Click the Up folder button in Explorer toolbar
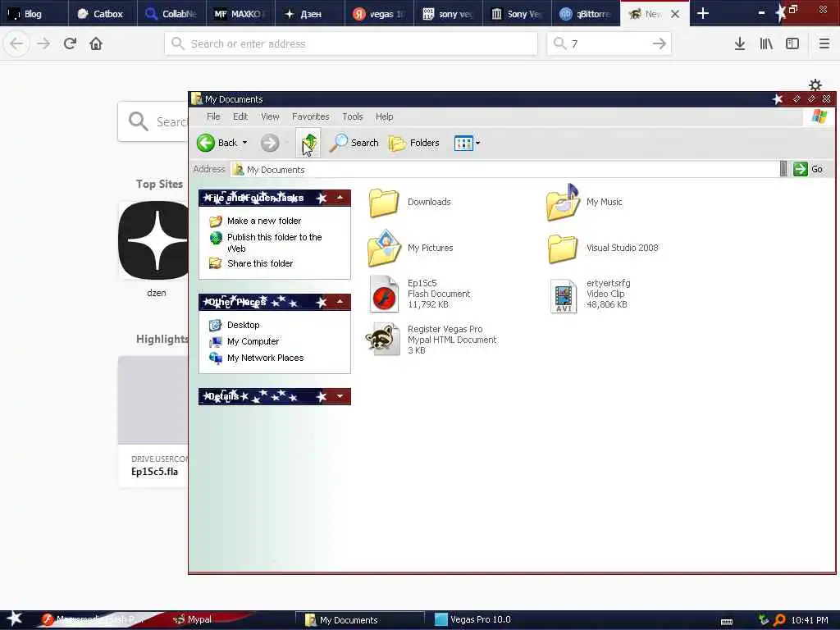The image size is (840, 630). click(x=308, y=143)
